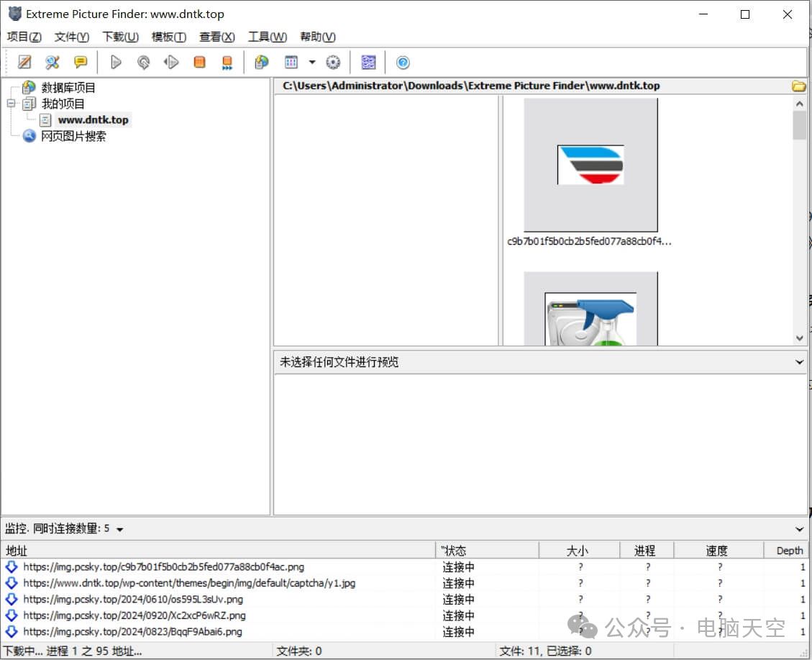Viewport: 812px width, 660px height.
Task: Start download with the play icon
Action: pyautogui.click(x=116, y=62)
